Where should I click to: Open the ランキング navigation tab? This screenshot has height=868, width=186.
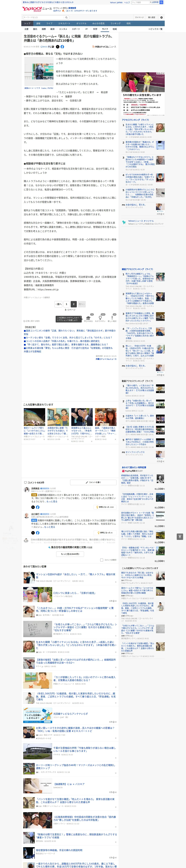(115, 23)
